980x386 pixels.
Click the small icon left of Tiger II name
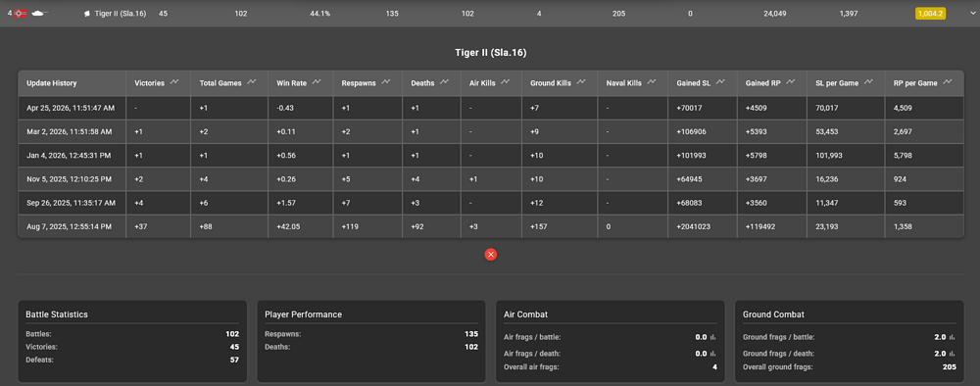pos(87,14)
